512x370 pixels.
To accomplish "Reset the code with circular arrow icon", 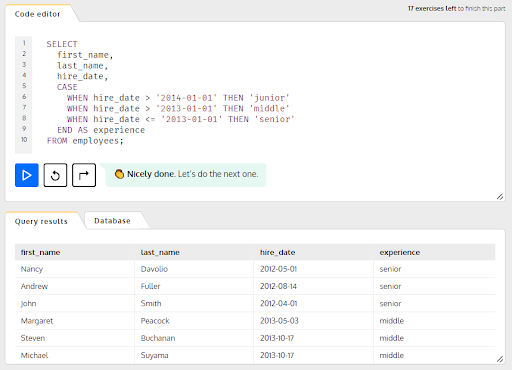I will [55, 175].
